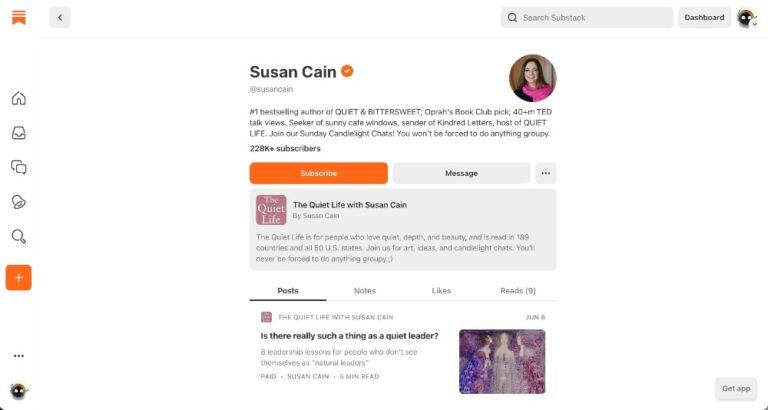Click the Substack logo icon
This screenshot has width=768, height=410.
[x=19, y=17]
